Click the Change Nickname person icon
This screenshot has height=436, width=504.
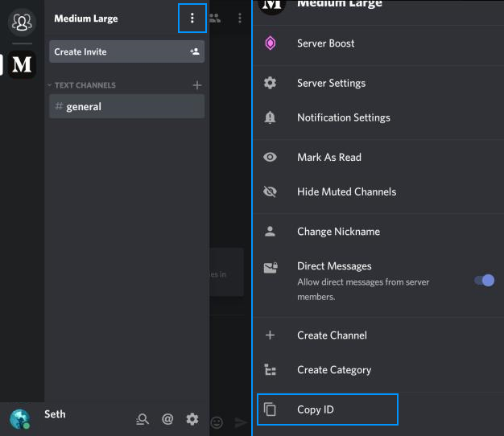(270, 231)
